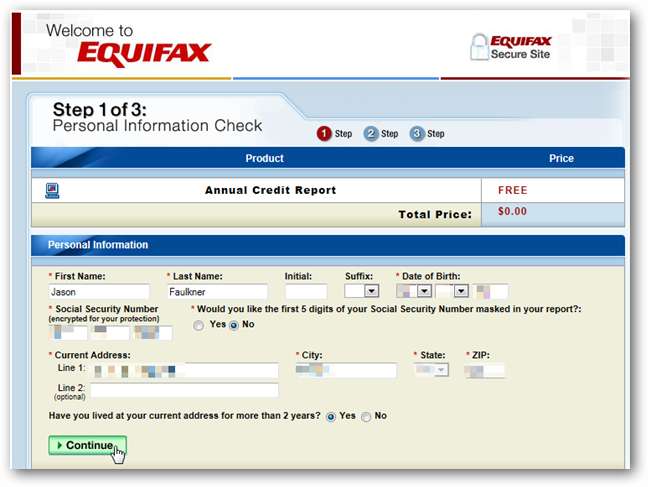Click the Equifax Secure Site padlock icon
The image size is (648, 487).
pyautogui.click(x=479, y=47)
